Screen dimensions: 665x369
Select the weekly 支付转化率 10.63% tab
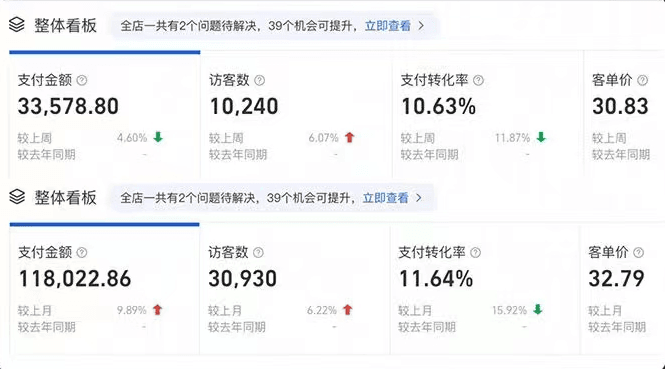(x=488, y=114)
